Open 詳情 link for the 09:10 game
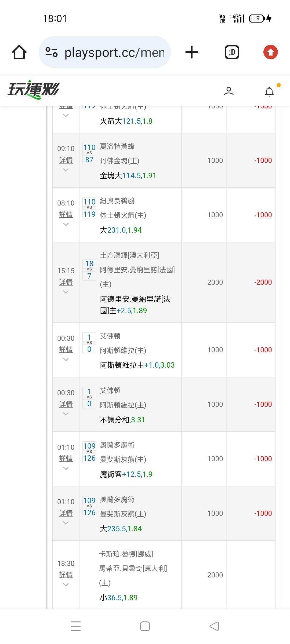Screen dimensions: 290x644 [x=66, y=160]
